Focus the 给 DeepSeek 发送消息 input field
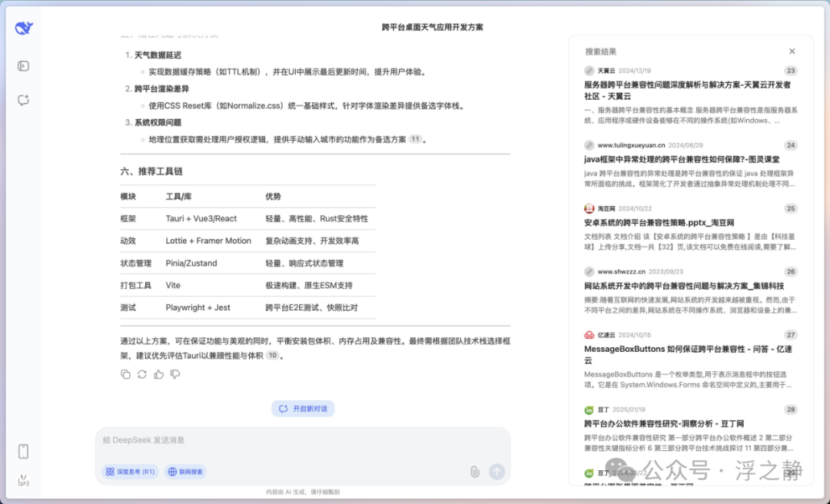Screen dimensions: 830x504 [x=303, y=440]
